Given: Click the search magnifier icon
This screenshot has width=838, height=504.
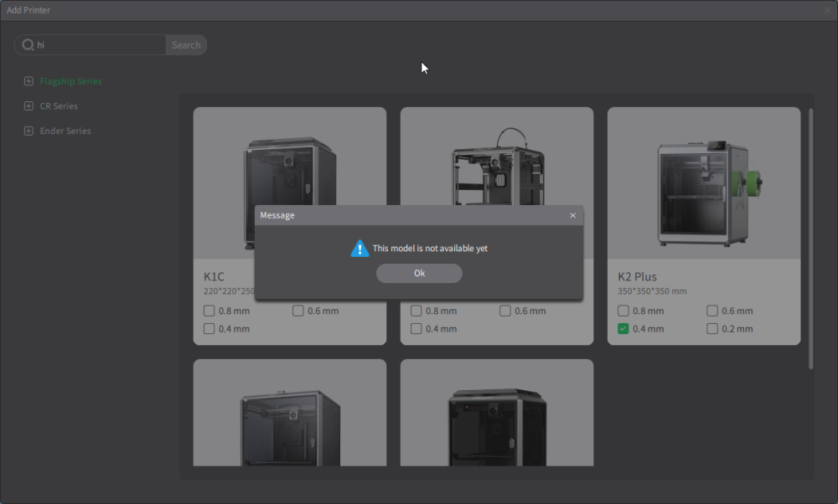Looking at the screenshot, I should pyautogui.click(x=28, y=45).
